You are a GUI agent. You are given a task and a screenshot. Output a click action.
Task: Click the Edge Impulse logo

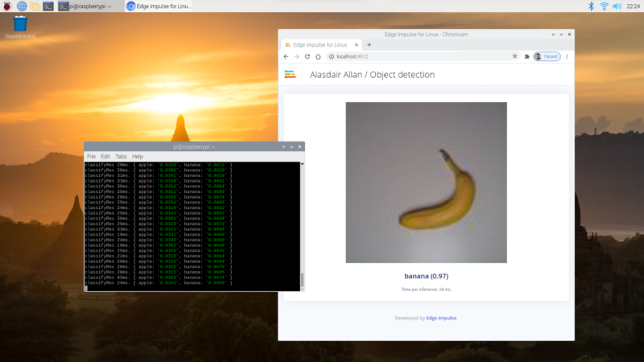[290, 75]
